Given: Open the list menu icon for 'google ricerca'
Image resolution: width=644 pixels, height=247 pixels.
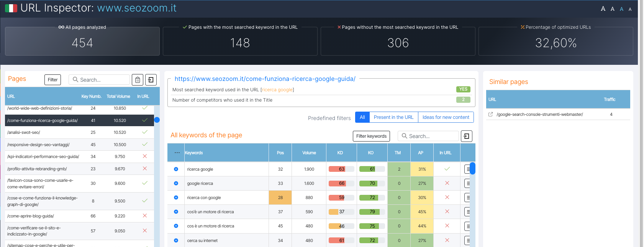Looking at the screenshot, I should (467, 183).
